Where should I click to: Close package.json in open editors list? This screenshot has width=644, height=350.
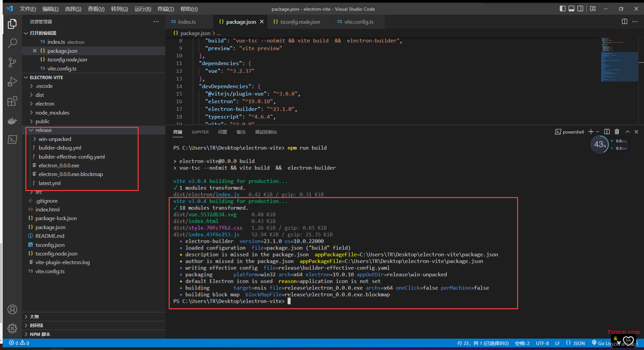pyautogui.click(x=35, y=51)
